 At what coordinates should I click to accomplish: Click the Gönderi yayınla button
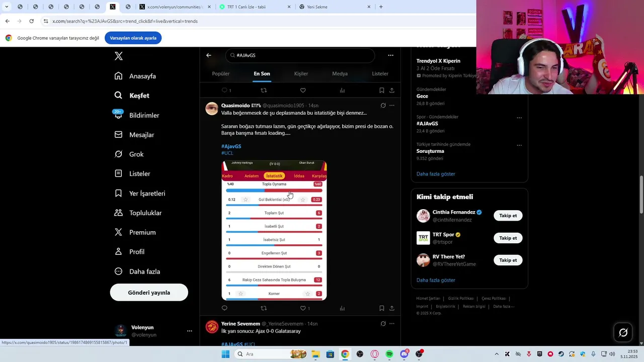tap(149, 293)
